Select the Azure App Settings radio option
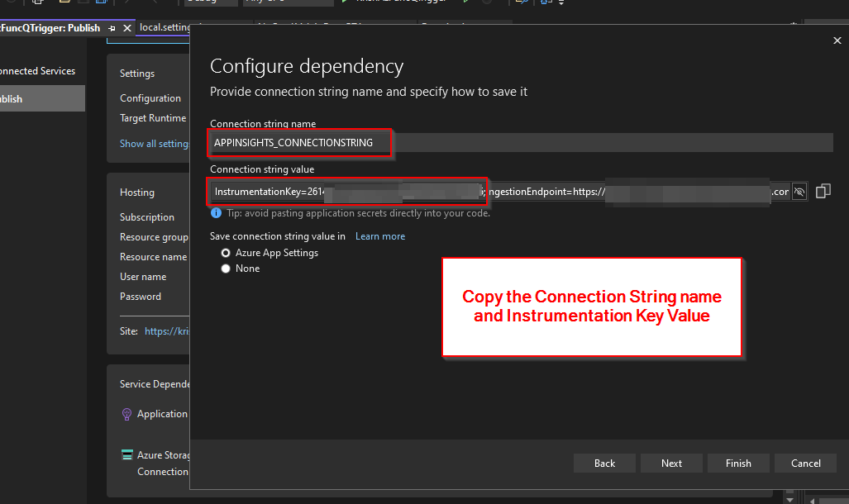 click(x=226, y=253)
